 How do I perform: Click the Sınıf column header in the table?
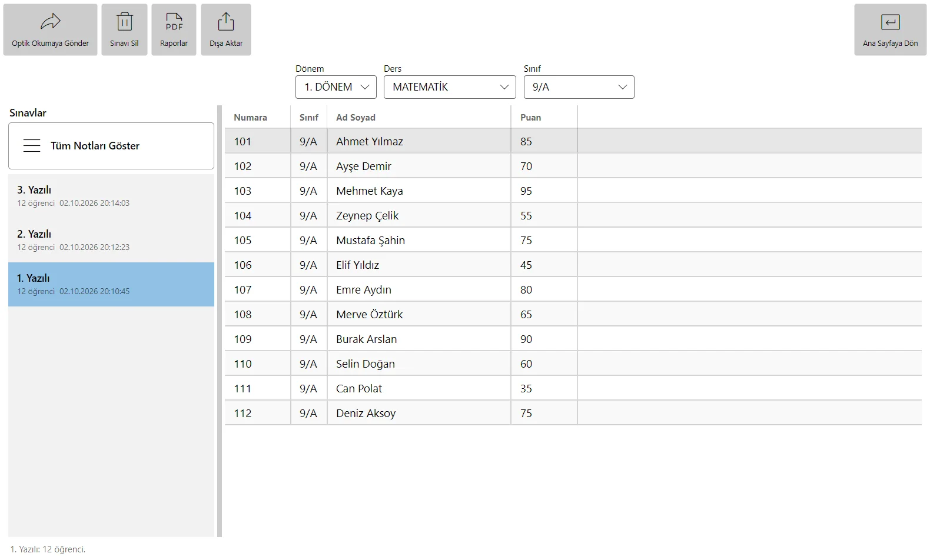pyautogui.click(x=309, y=118)
